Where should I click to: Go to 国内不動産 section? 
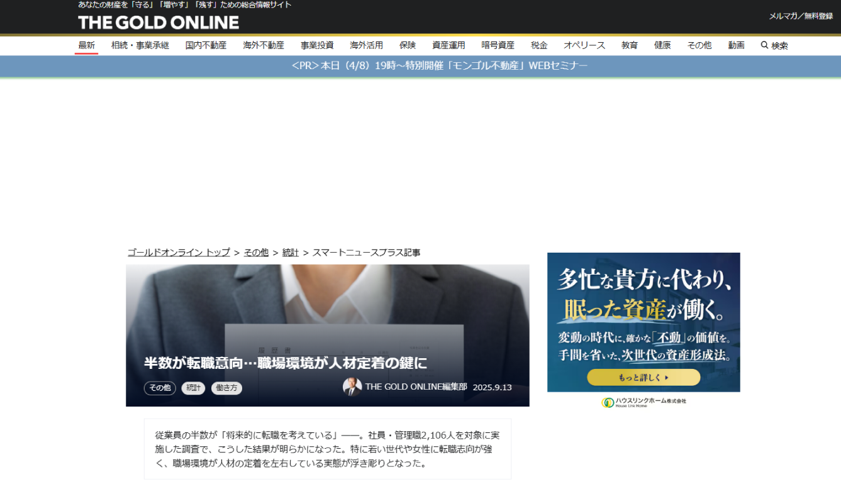[206, 45]
